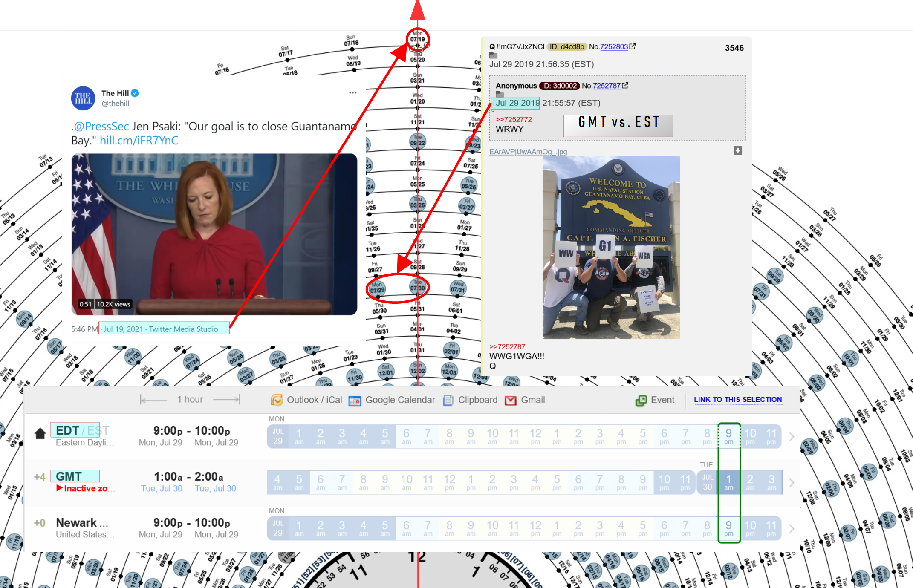Click the external link icon after No.7252803
The width and height of the screenshot is (913, 588).
[633, 46]
